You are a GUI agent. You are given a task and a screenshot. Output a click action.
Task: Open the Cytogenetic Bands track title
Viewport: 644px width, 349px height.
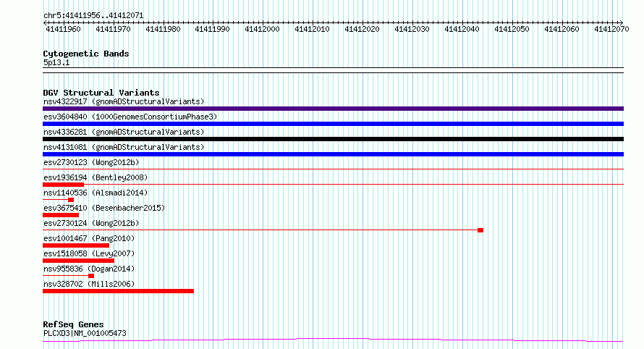(86, 54)
